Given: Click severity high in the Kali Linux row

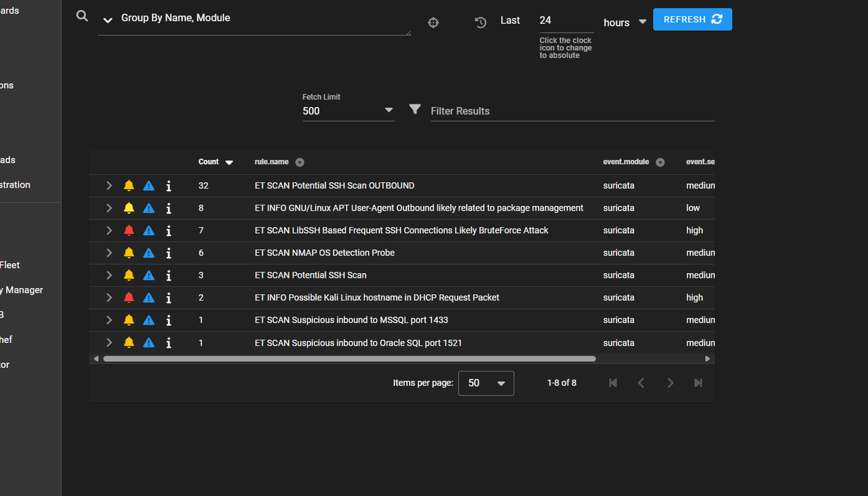Looking at the screenshot, I should click(x=694, y=297).
